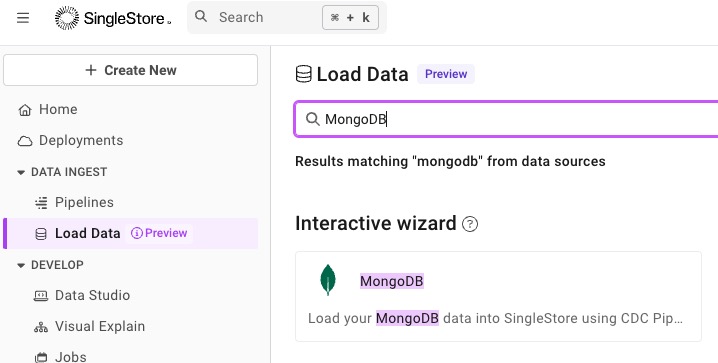Click the Create New button
The height and width of the screenshot is (363, 718).
point(131,70)
